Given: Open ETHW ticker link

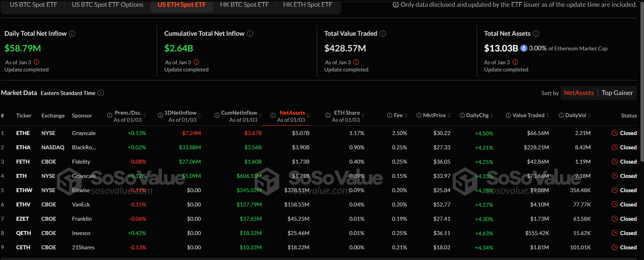Looking at the screenshot, I should pos(24,190).
